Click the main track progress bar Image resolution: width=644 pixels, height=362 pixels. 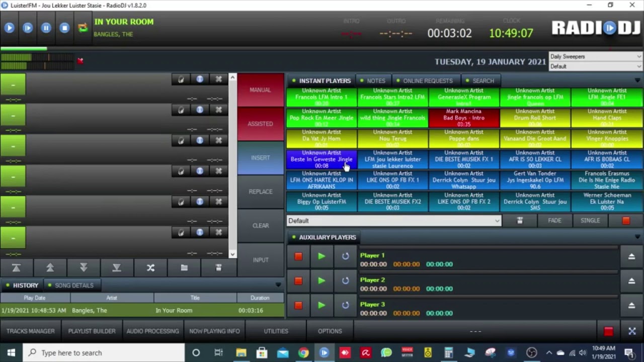(x=322, y=49)
